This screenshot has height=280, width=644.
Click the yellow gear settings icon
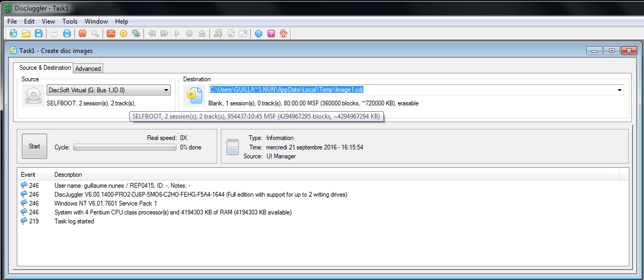tap(124, 34)
